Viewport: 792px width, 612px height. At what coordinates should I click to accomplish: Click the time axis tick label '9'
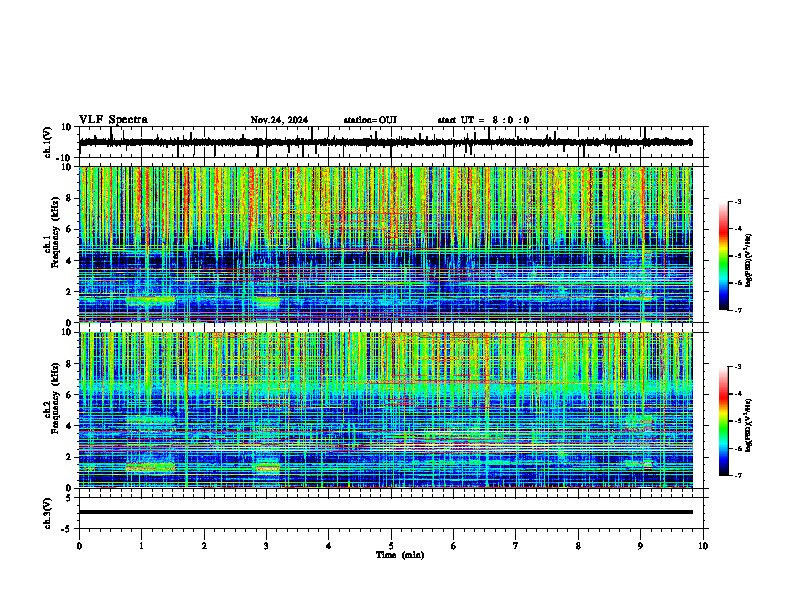[x=640, y=546]
